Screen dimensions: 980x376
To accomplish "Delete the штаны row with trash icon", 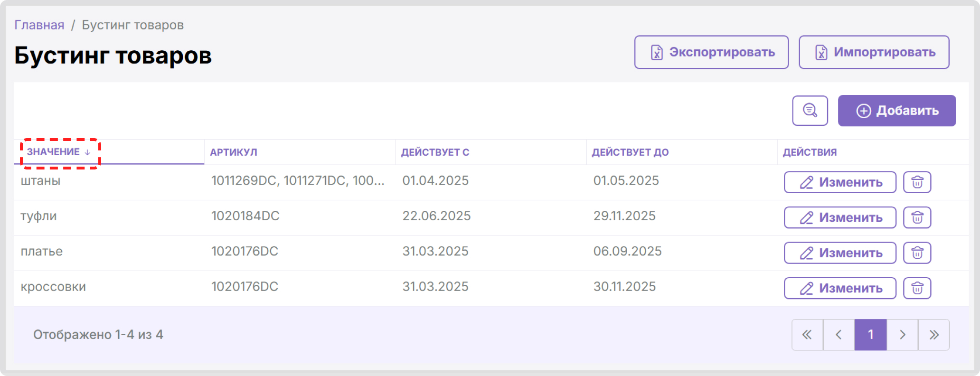I will click(916, 182).
